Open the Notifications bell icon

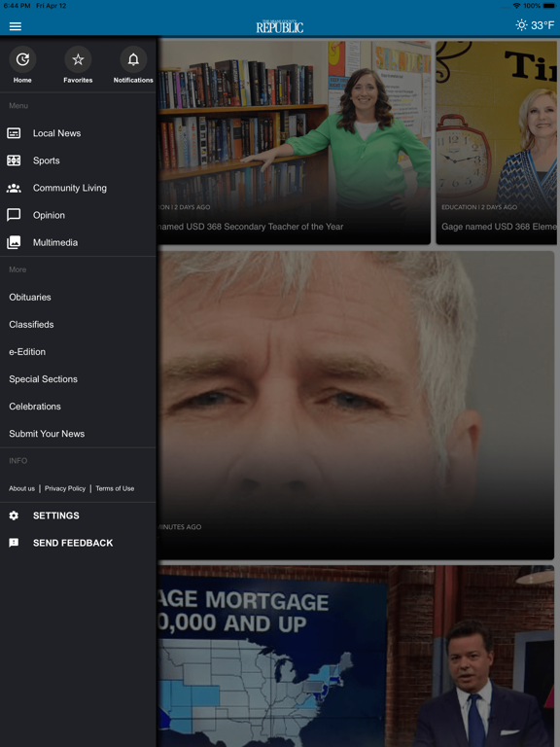point(133,59)
